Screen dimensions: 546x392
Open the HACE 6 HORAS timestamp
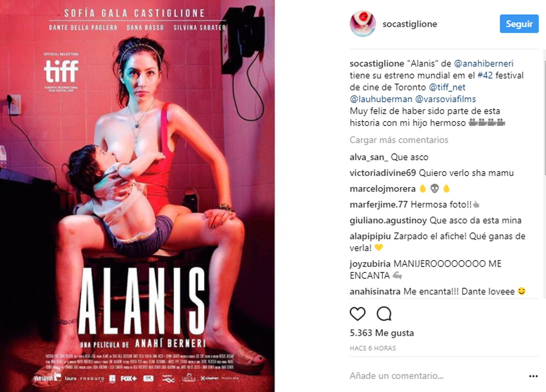[373, 348]
